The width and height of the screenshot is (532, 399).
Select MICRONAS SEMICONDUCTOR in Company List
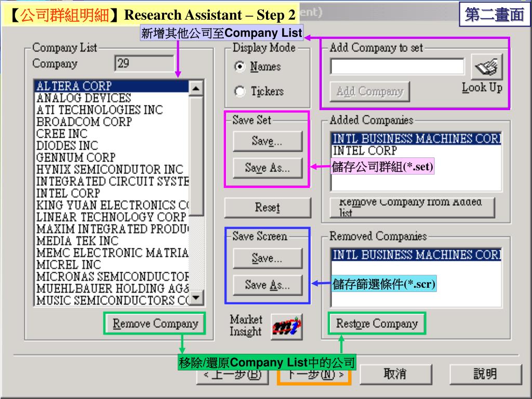point(112,276)
